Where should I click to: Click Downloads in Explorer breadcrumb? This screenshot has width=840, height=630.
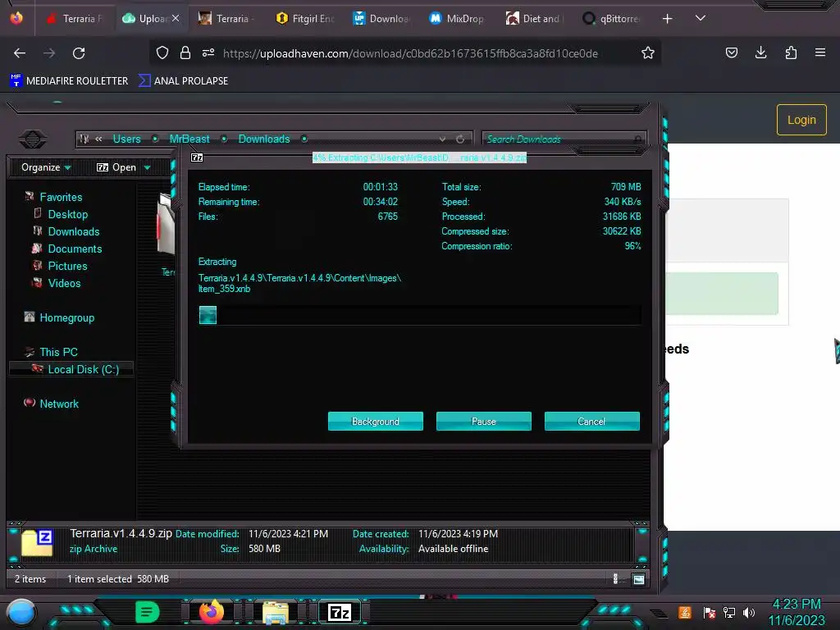pos(264,139)
